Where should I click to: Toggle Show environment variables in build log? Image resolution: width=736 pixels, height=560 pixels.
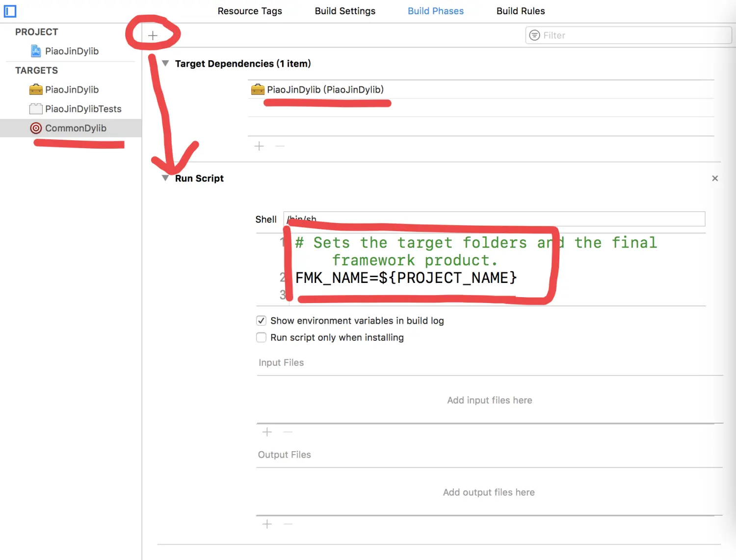coord(262,321)
